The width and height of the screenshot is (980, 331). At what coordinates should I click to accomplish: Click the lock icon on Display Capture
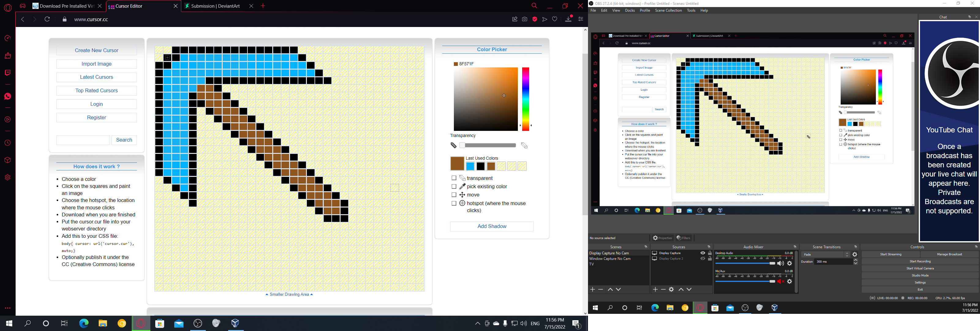coord(710,253)
